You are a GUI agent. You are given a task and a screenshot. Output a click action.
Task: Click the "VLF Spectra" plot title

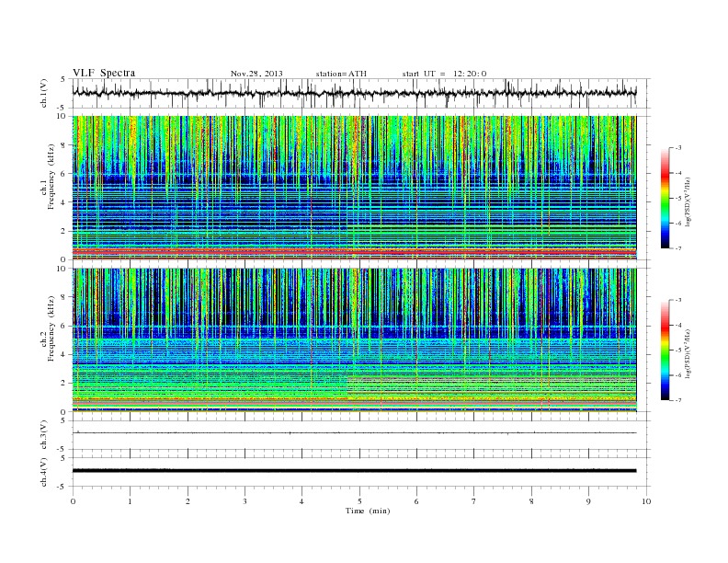click(104, 73)
